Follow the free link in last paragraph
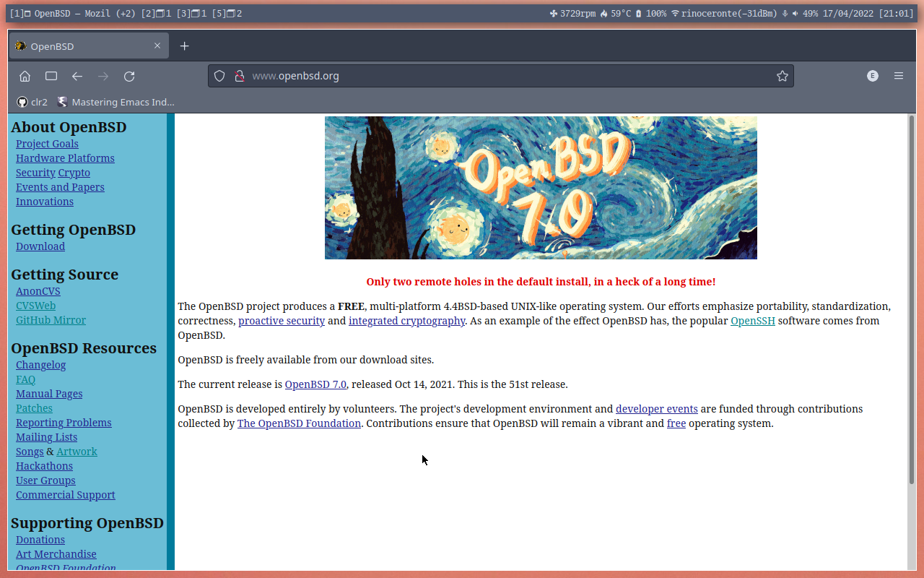The height and width of the screenshot is (578, 924). pyautogui.click(x=676, y=423)
